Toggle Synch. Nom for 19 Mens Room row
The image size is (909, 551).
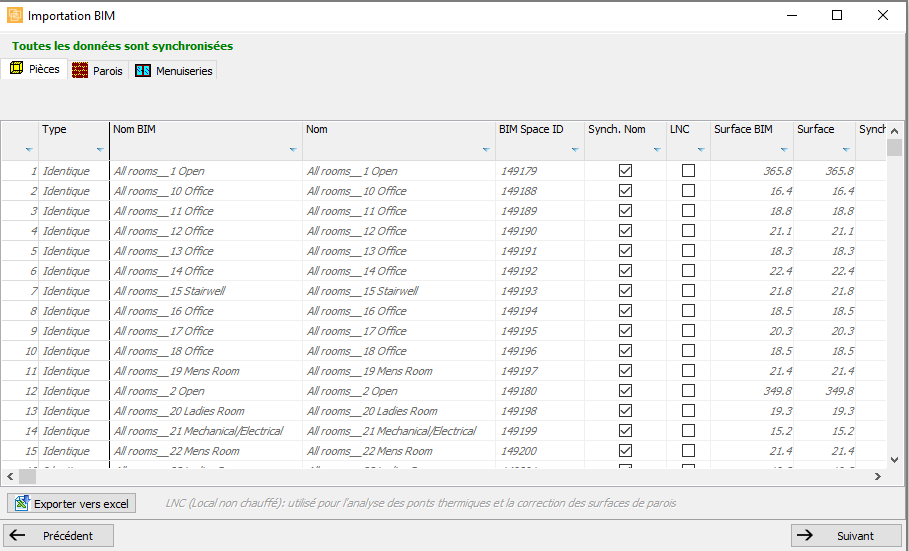[625, 371]
